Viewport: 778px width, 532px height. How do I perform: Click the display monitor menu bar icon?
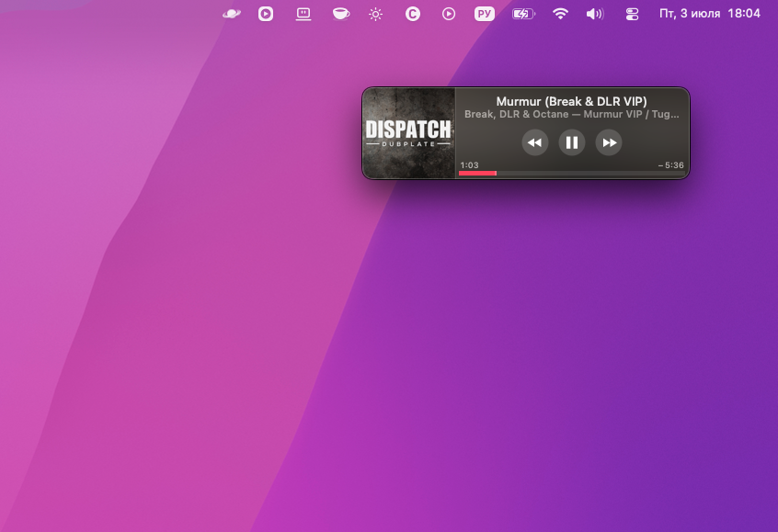coord(303,14)
